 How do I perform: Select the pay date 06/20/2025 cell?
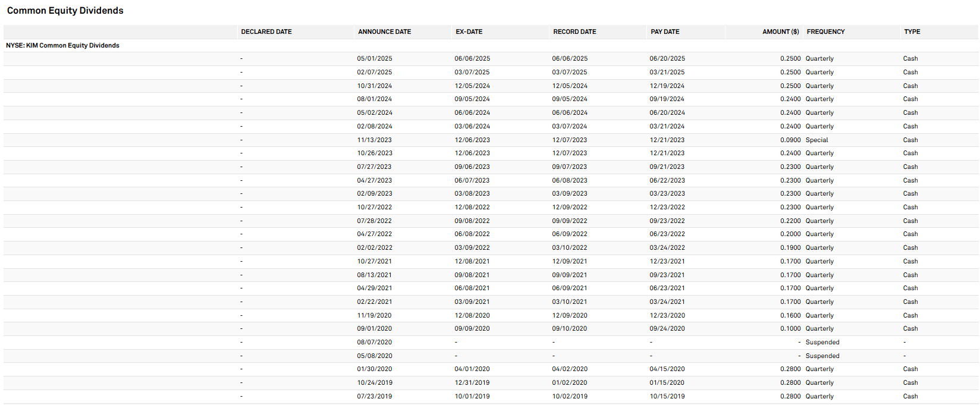pos(667,59)
